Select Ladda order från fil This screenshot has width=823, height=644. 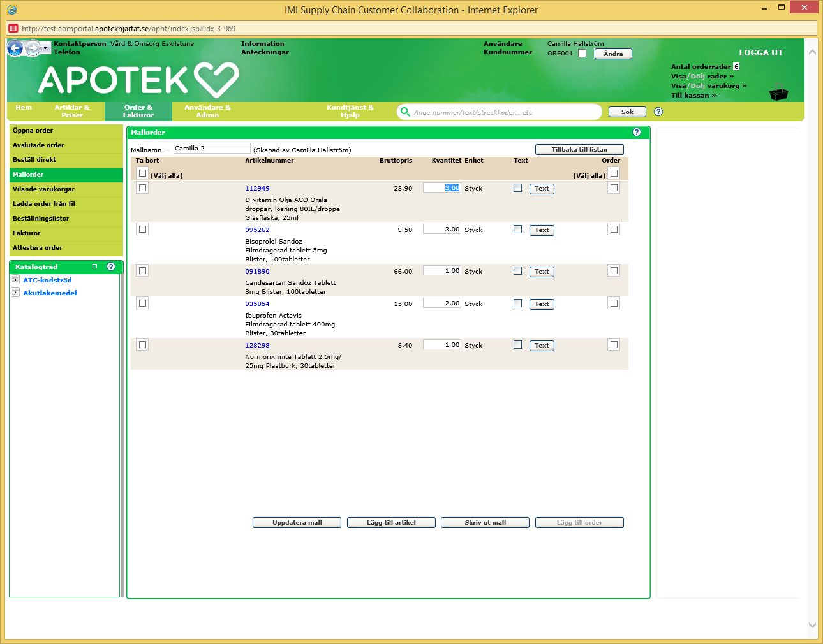[66, 204]
